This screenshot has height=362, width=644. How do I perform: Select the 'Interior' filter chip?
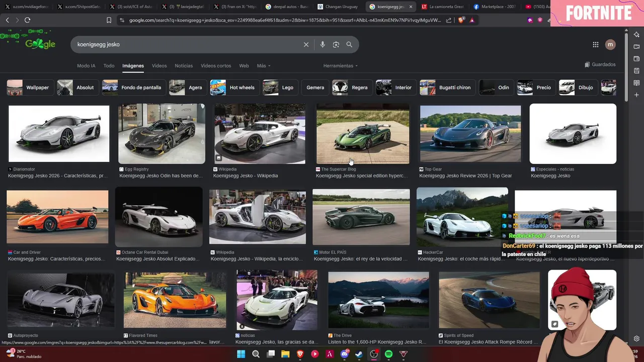[x=395, y=87]
